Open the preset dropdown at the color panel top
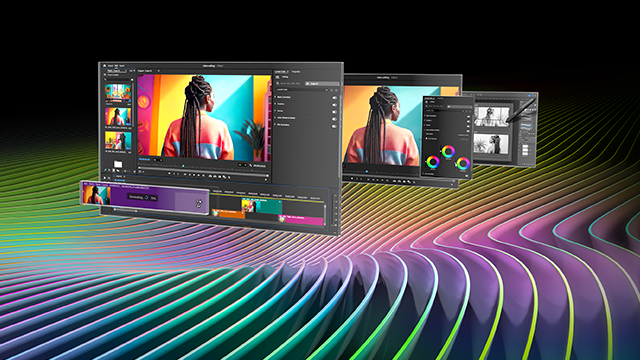The image size is (640, 360). 303,89
